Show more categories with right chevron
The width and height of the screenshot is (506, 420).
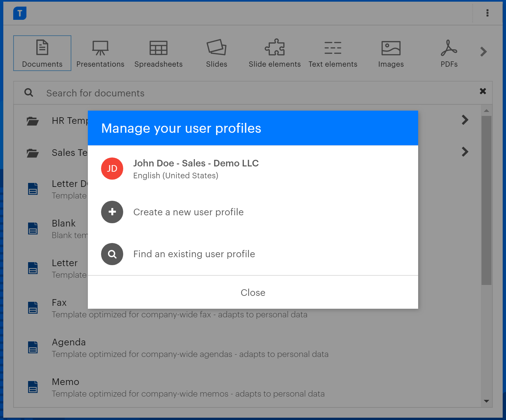[484, 52]
